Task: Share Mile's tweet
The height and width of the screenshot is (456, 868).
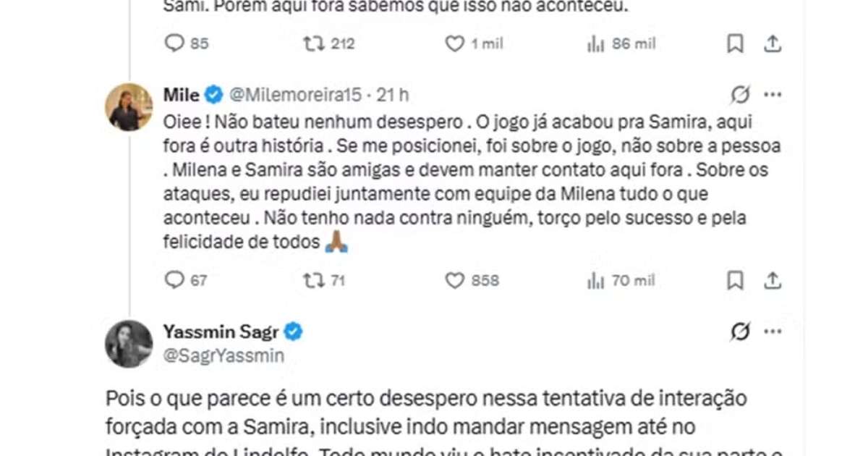Action: coord(773,280)
